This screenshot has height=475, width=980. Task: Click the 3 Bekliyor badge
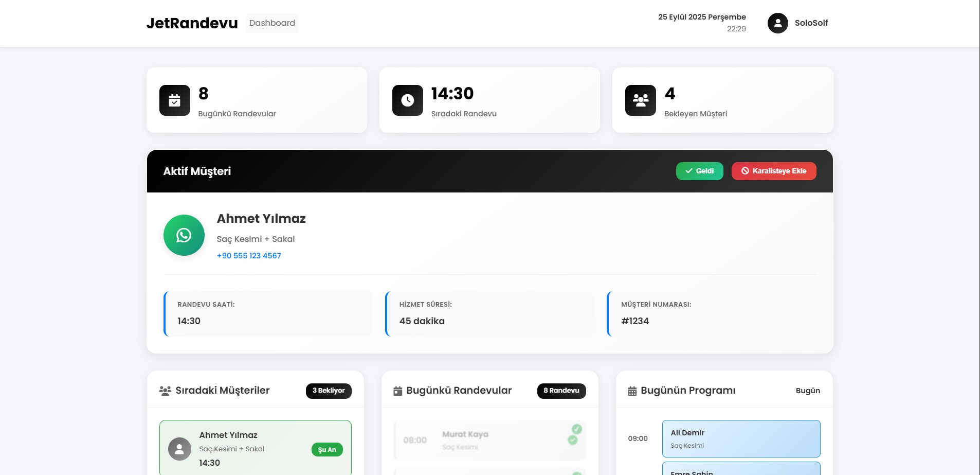(x=329, y=391)
